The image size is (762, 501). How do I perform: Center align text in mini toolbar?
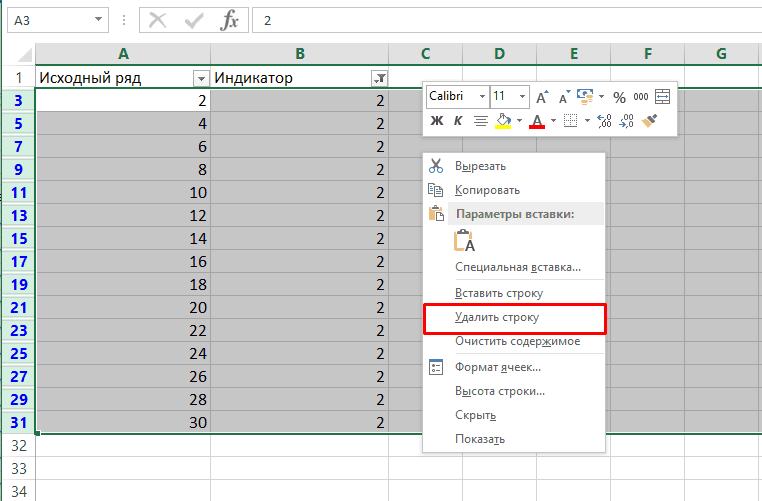[x=481, y=121]
